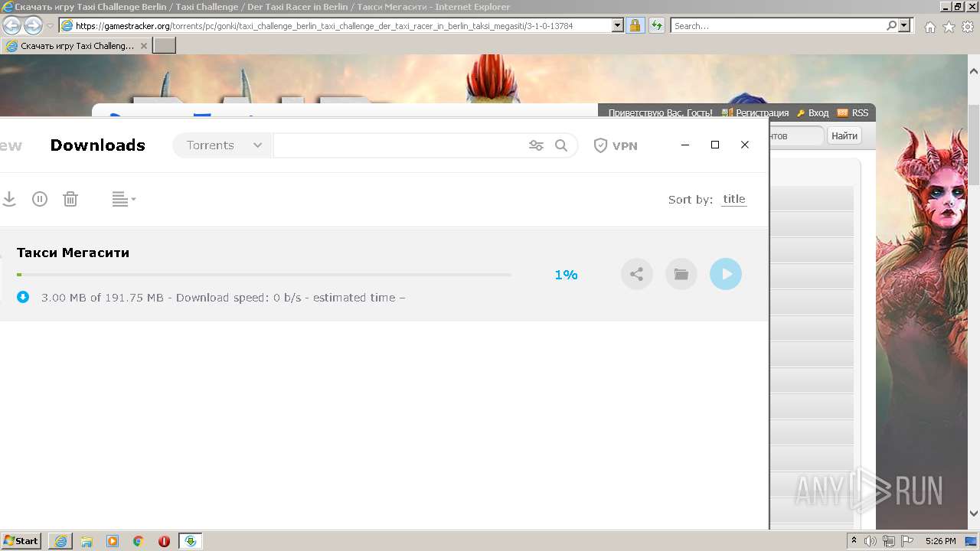Click the Регистрация link on website
Screen dimensions: 980x551
[x=762, y=112]
